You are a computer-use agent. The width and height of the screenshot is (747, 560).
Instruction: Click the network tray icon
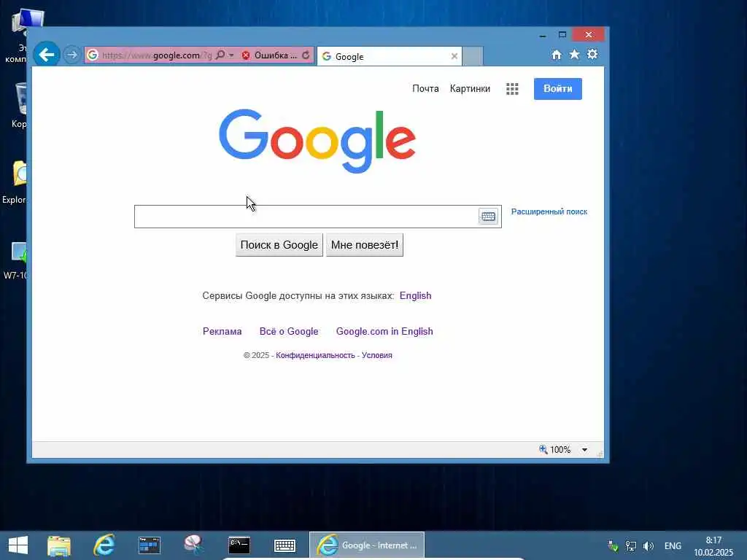pos(631,545)
